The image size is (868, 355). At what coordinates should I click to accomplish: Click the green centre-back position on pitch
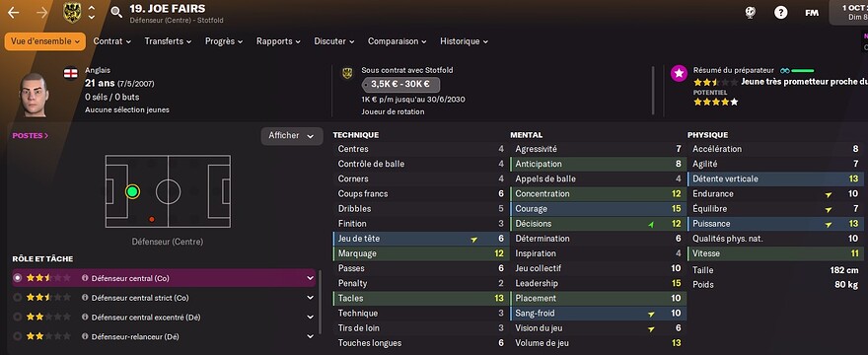click(x=132, y=191)
